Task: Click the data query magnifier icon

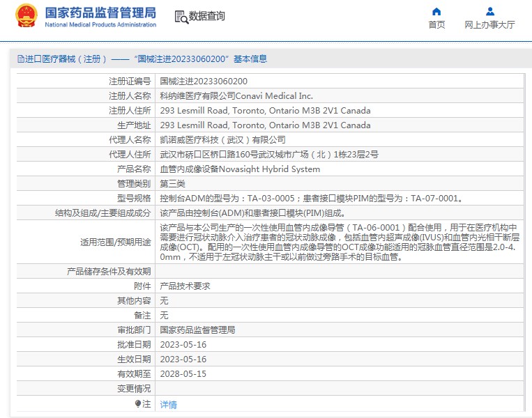Action: point(181,17)
